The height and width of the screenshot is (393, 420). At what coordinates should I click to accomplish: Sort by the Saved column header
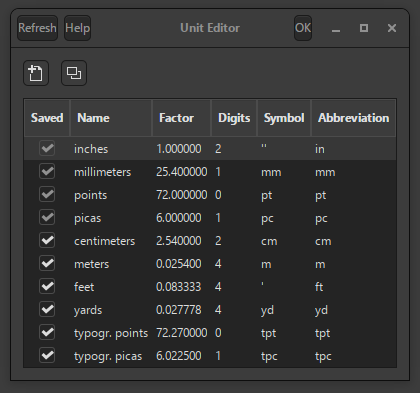click(x=47, y=118)
